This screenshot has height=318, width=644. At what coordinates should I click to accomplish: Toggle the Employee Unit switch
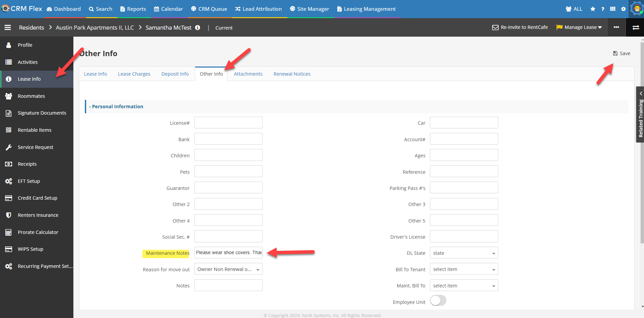point(438,301)
